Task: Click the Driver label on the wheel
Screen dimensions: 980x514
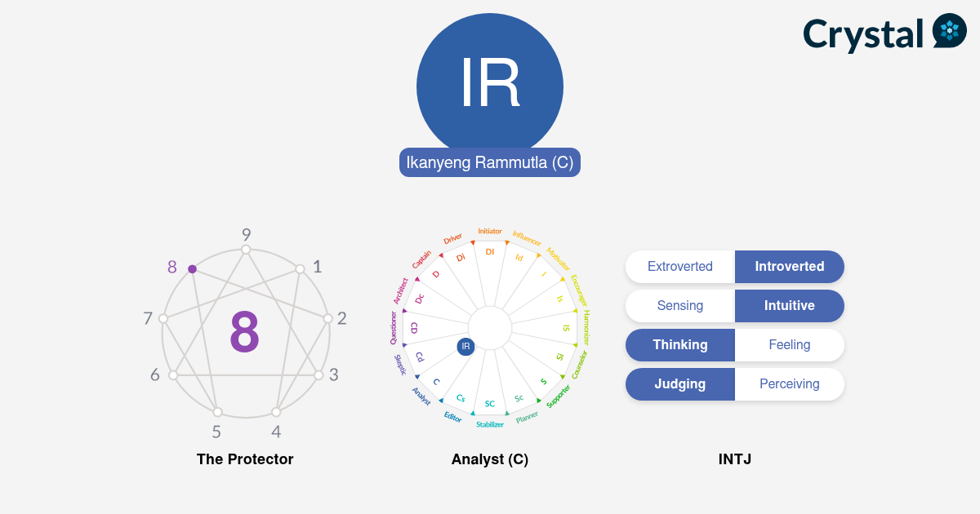Action: click(x=453, y=238)
